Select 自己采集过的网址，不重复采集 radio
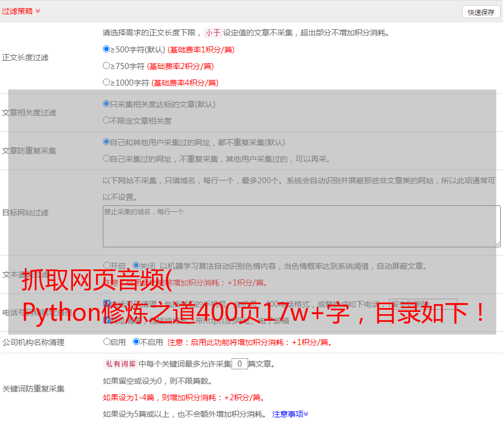The height and width of the screenshot is (424, 504). [x=106, y=158]
